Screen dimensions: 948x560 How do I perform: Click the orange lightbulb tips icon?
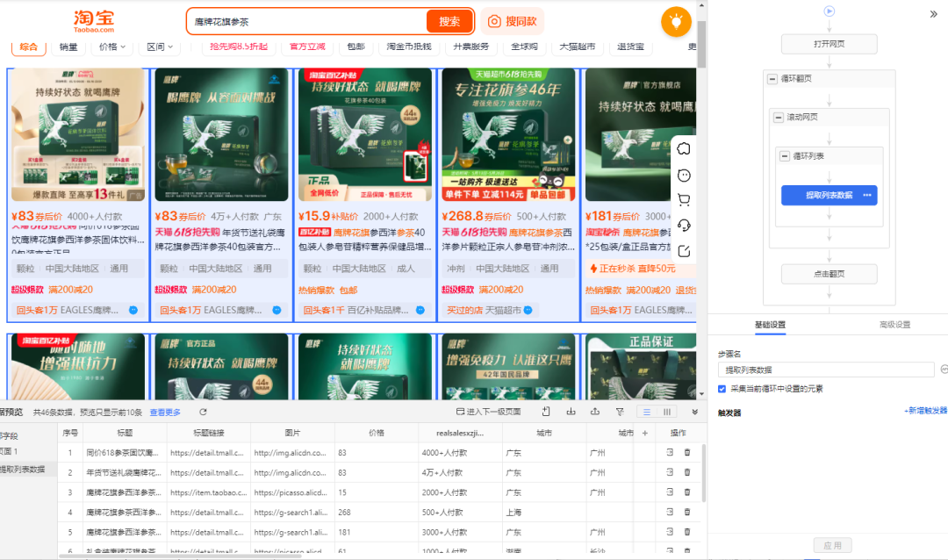tap(676, 22)
